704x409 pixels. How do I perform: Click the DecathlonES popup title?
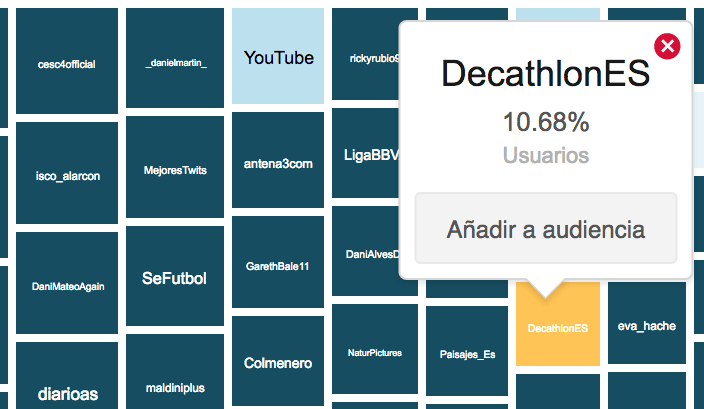(x=546, y=73)
